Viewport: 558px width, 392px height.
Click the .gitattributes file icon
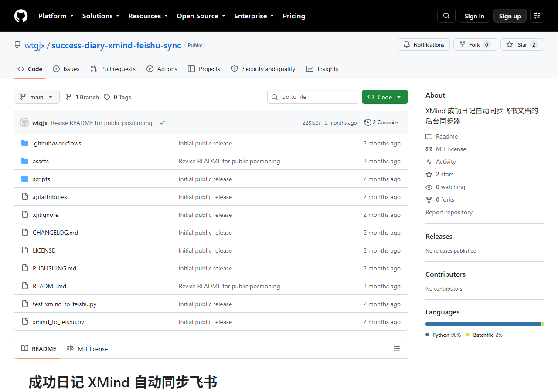(x=25, y=197)
